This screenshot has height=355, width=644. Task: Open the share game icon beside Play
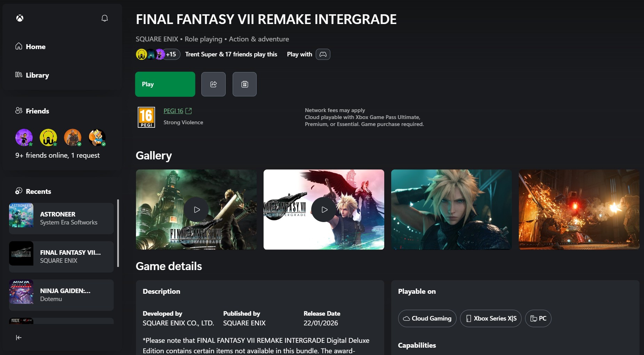pos(213,84)
